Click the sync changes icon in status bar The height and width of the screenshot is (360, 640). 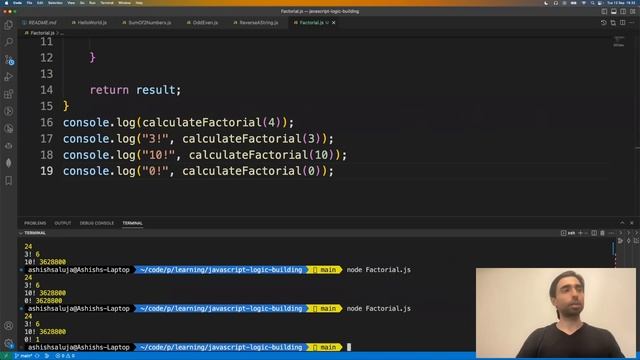pos(37,356)
